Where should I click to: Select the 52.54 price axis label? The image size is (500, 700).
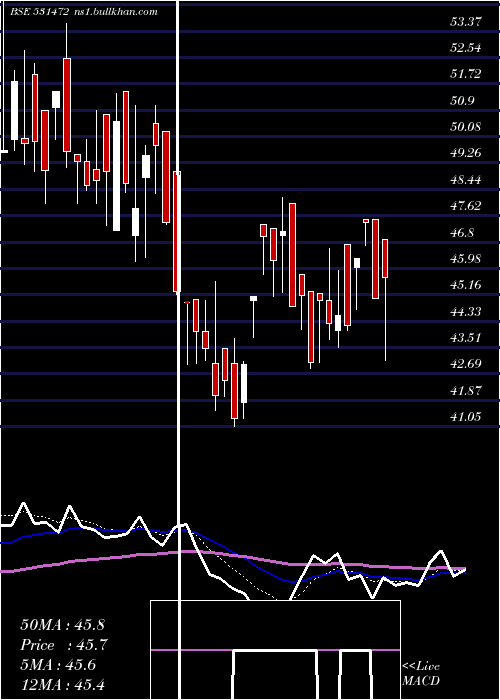[466, 47]
